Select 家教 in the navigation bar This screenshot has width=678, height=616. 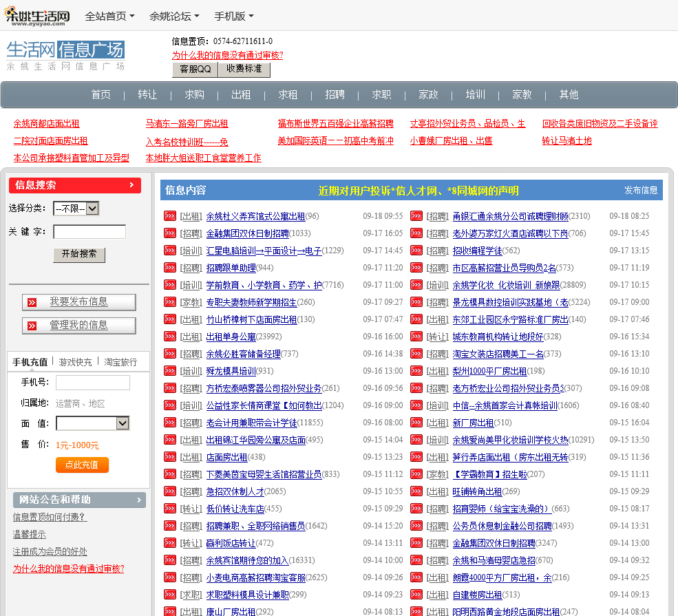[522, 95]
